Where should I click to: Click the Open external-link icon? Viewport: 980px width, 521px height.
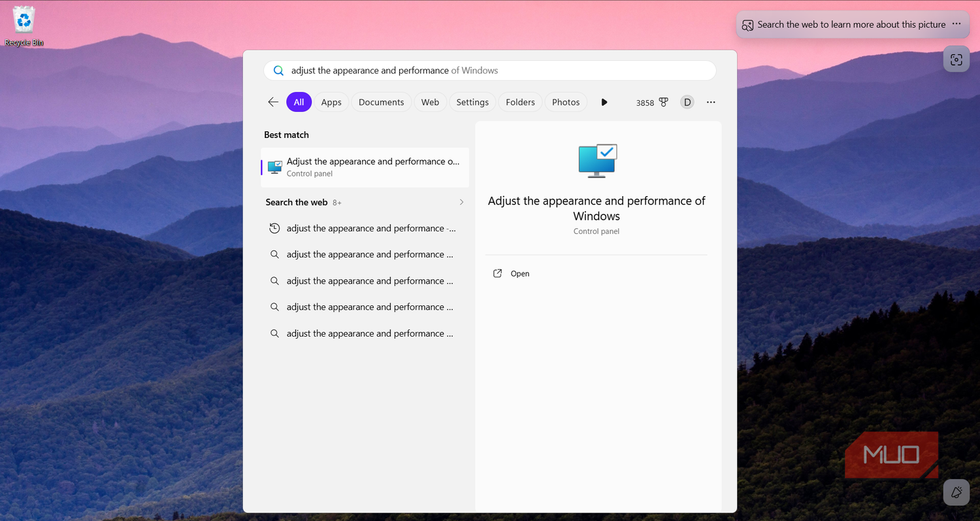pyautogui.click(x=498, y=274)
